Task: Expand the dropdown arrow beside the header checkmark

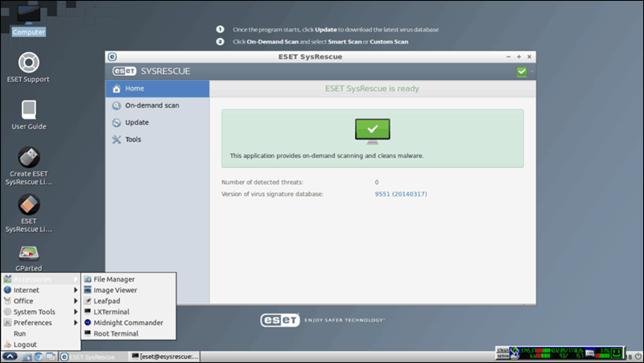Action: coord(532,72)
